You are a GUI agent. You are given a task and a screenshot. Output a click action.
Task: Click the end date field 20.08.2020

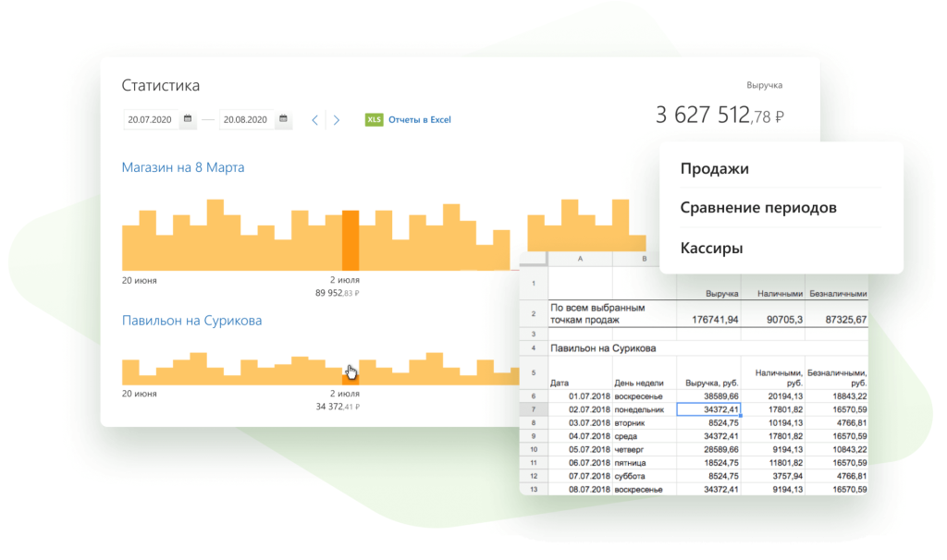tap(246, 119)
